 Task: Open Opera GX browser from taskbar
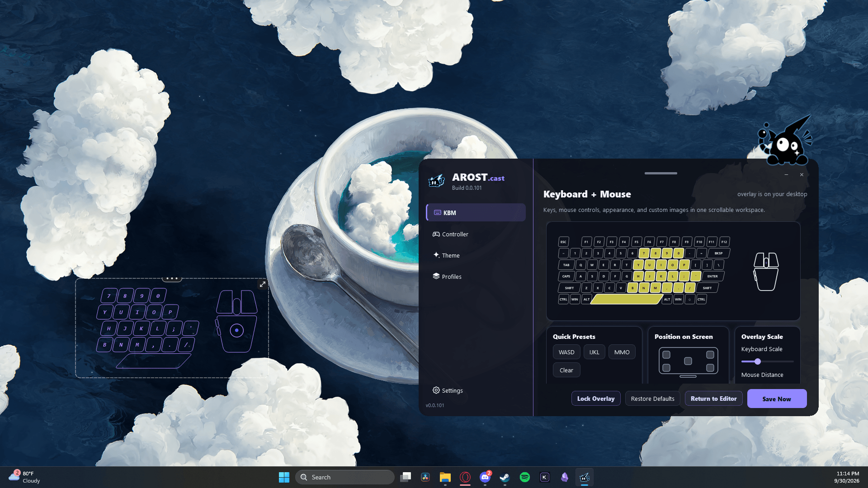(x=465, y=477)
